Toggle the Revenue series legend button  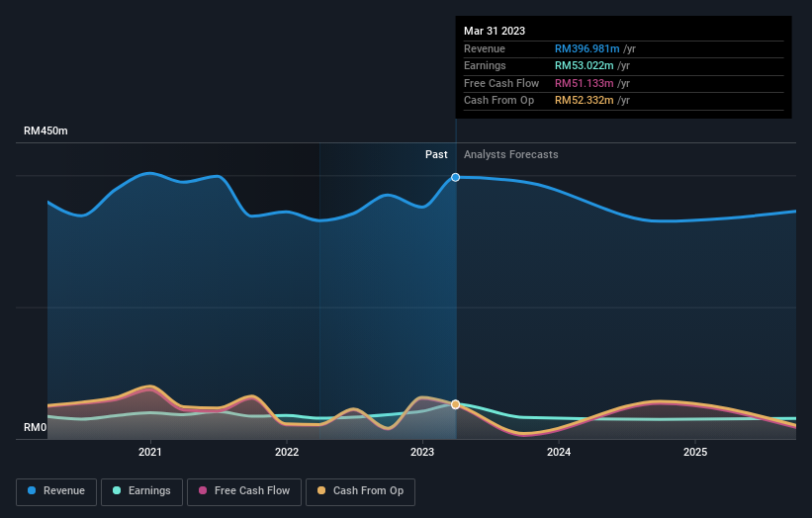(56, 491)
